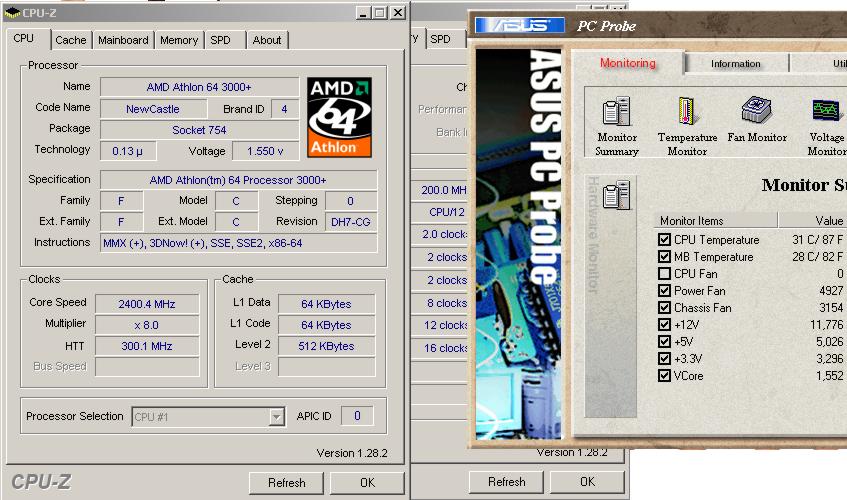Click the Revision DH7-CG field
The width and height of the screenshot is (847, 500).
(x=351, y=221)
